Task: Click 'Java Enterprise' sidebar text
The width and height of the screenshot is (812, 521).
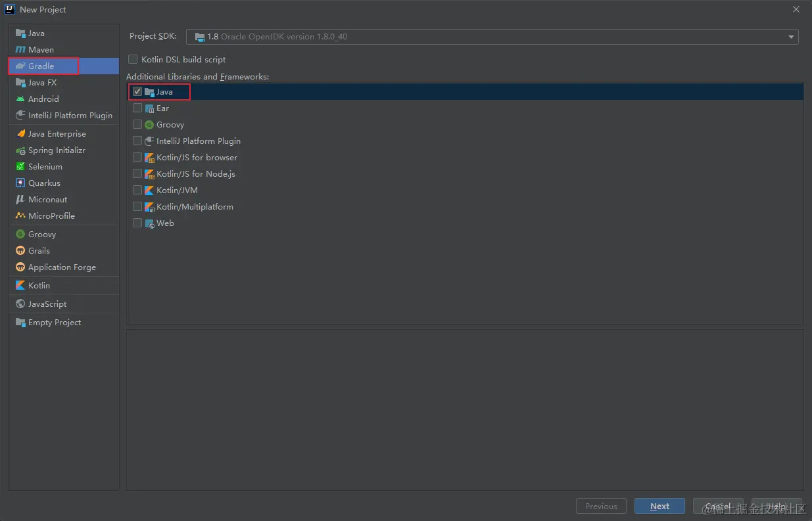Action: tap(57, 134)
